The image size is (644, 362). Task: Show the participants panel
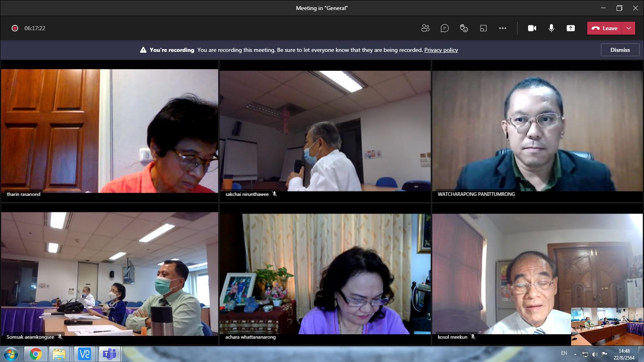(425, 28)
